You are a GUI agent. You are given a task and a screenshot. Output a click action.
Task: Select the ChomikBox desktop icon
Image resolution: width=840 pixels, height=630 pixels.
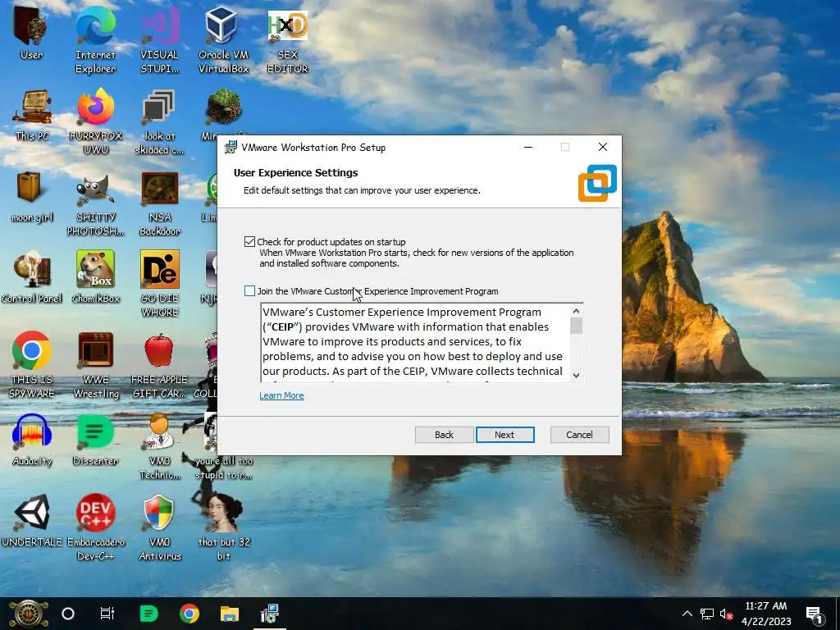[96, 277]
